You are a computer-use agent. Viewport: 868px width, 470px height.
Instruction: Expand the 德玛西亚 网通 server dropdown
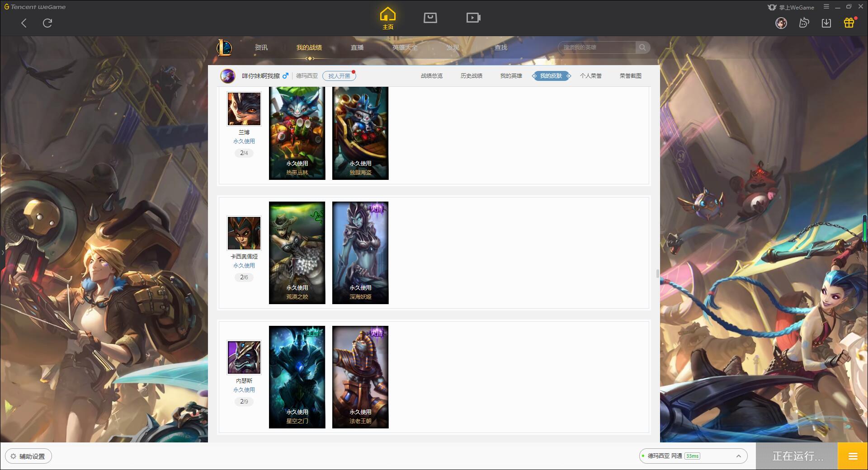point(693,456)
